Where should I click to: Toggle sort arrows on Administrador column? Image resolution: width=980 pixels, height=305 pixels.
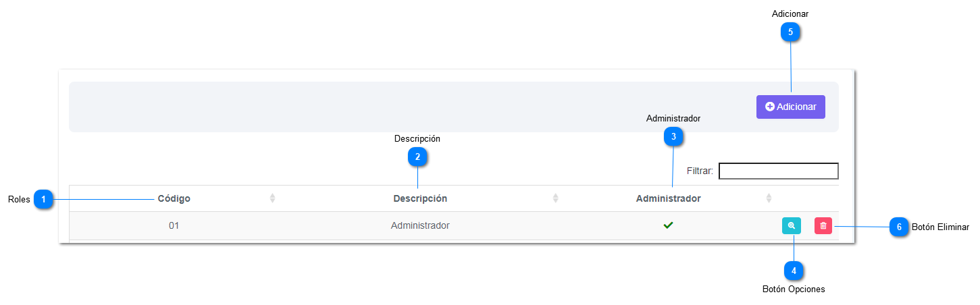point(769,198)
